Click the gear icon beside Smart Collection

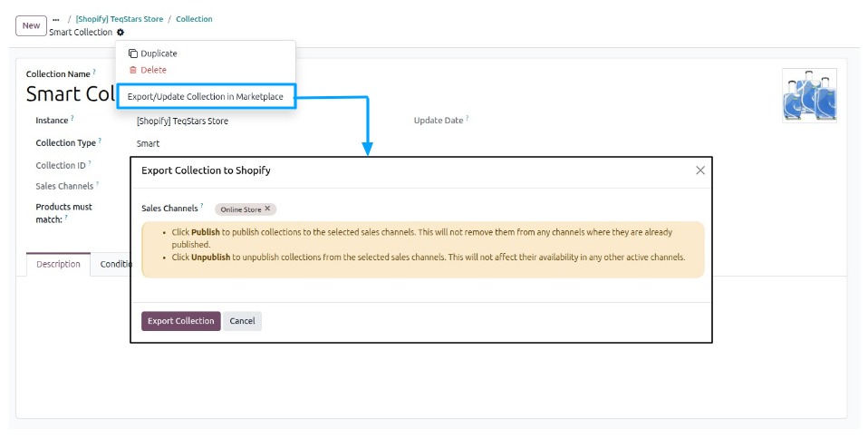[x=121, y=32]
